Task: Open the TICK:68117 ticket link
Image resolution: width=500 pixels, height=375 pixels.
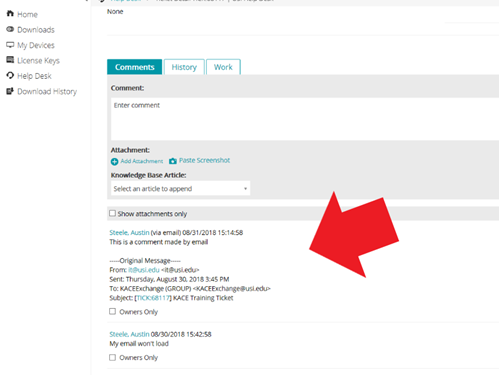Action: [153, 298]
